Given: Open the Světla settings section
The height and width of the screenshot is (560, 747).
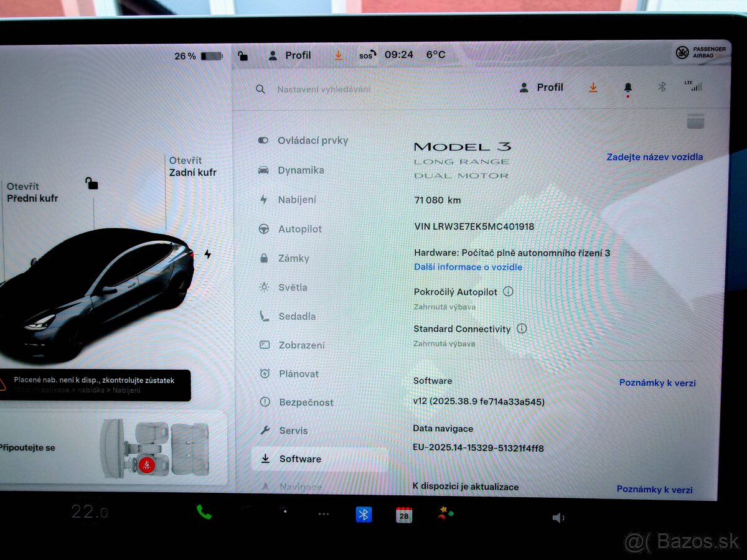Looking at the screenshot, I should pos(293,287).
